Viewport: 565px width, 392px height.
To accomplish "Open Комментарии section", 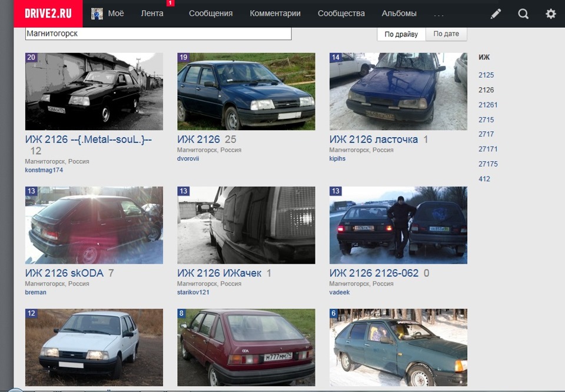I will (275, 14).
